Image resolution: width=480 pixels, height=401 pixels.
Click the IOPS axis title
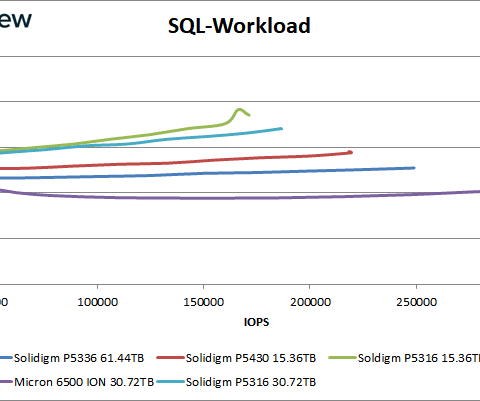point(256,322)
